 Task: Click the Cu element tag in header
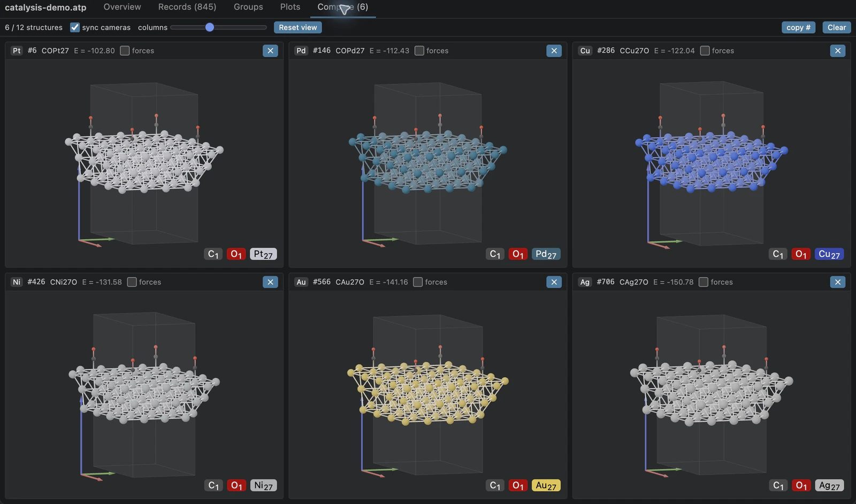pyautogui.click(x=585, y=51)
